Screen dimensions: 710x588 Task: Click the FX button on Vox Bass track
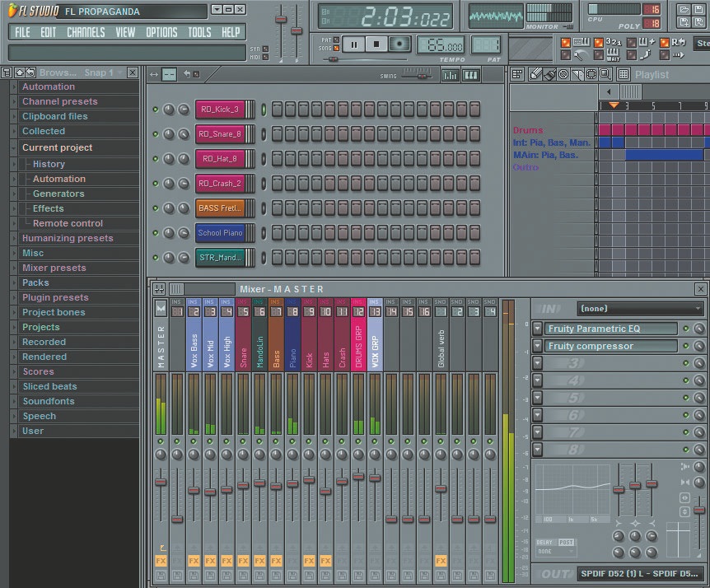[194, 562]
